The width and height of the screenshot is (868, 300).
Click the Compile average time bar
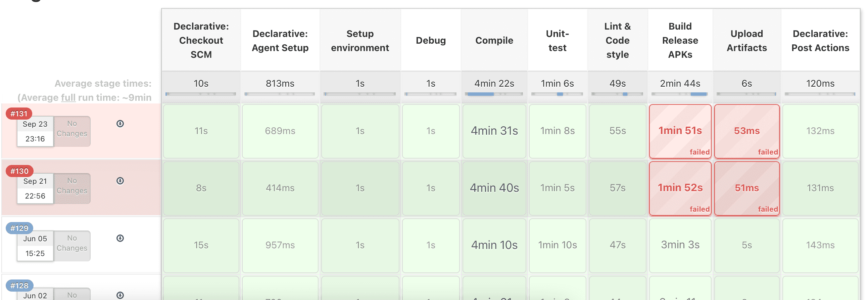494,94
